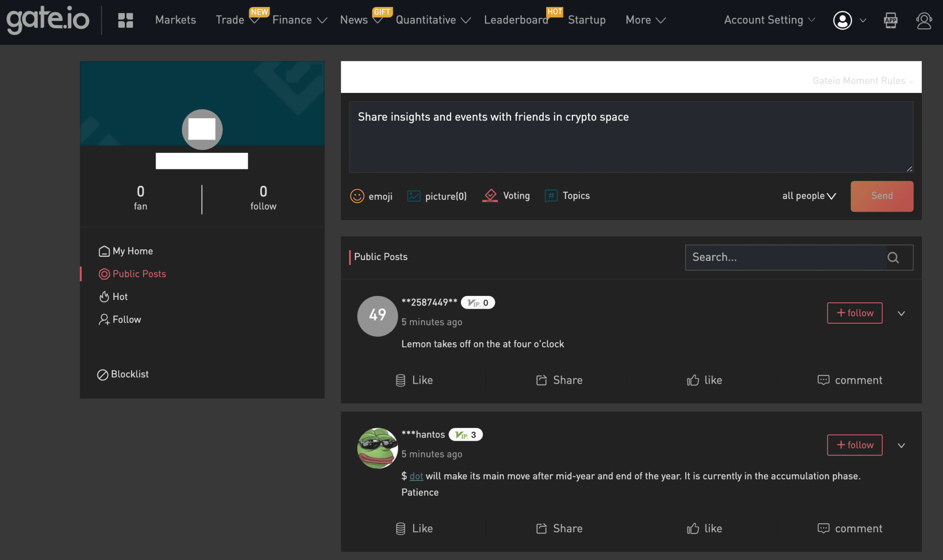Click follow button on ***hantos post

(x=855, y=445)
